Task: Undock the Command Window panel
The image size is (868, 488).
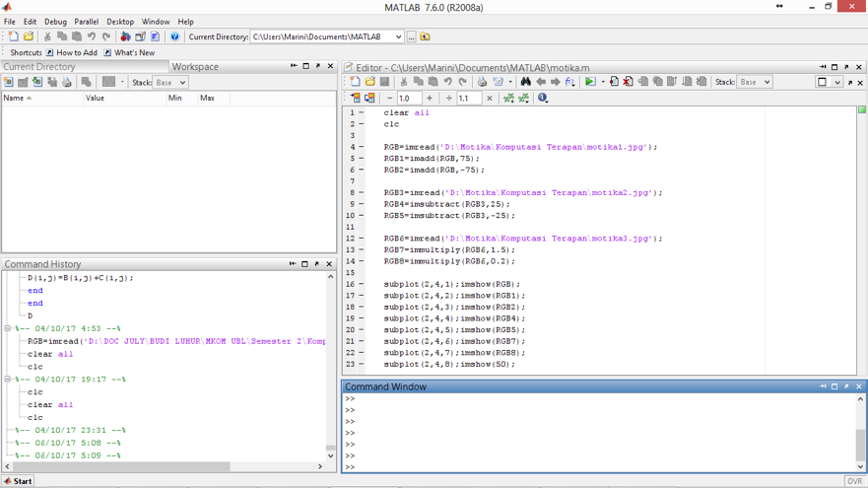Action: tap(846, 386)
